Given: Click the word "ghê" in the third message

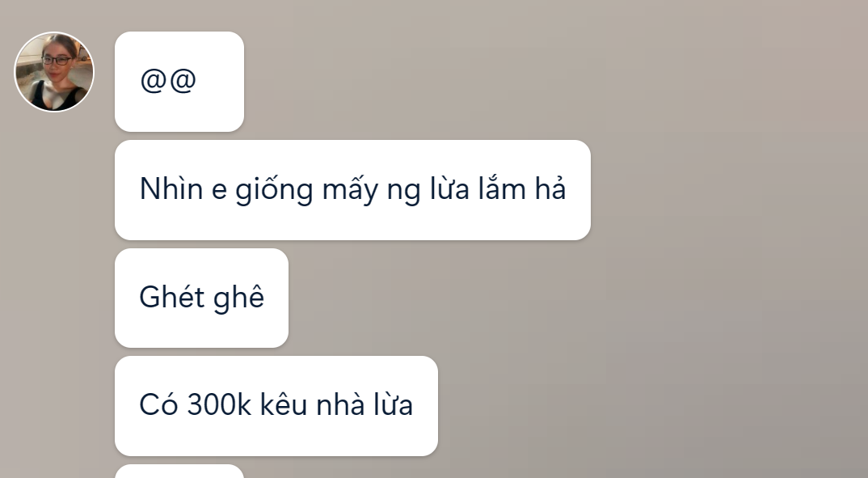Looking at the screenshot, I should [238, 298].
